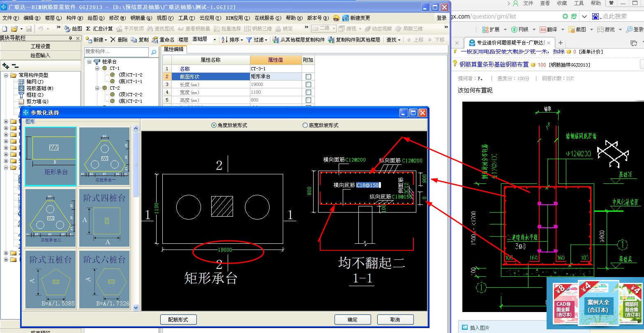This screenshot has width=644, height=333.
Task: Open the 钢筋量(Q) menu
Action: (x=141, y=18)
